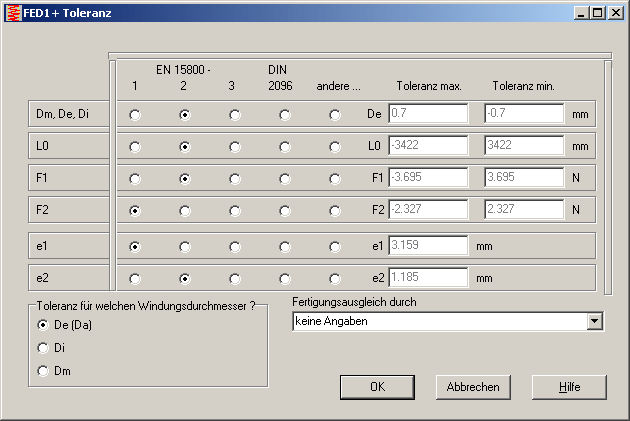
Task: Open Hilfe for this dialog
Action: [569, 386]
